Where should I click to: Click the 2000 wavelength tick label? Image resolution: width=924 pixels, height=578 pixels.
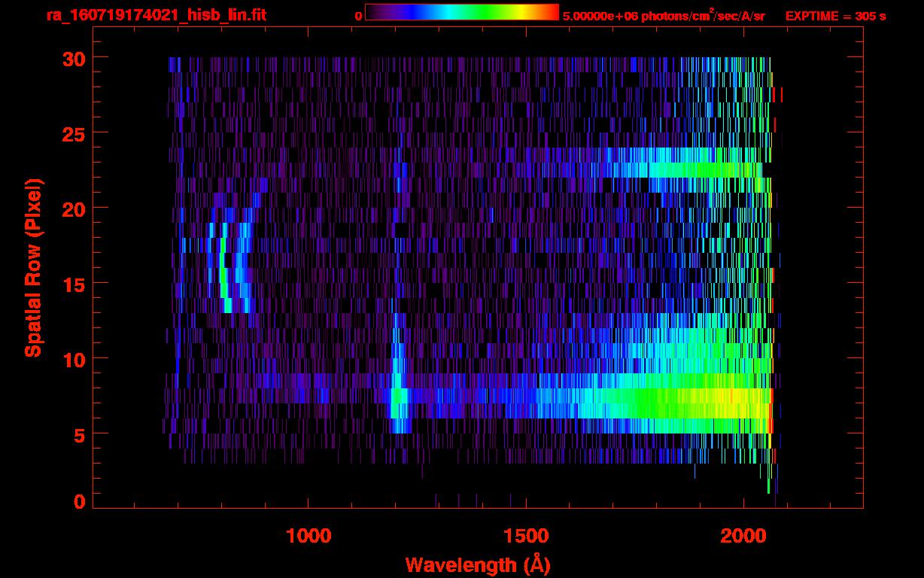coord(744,536)
